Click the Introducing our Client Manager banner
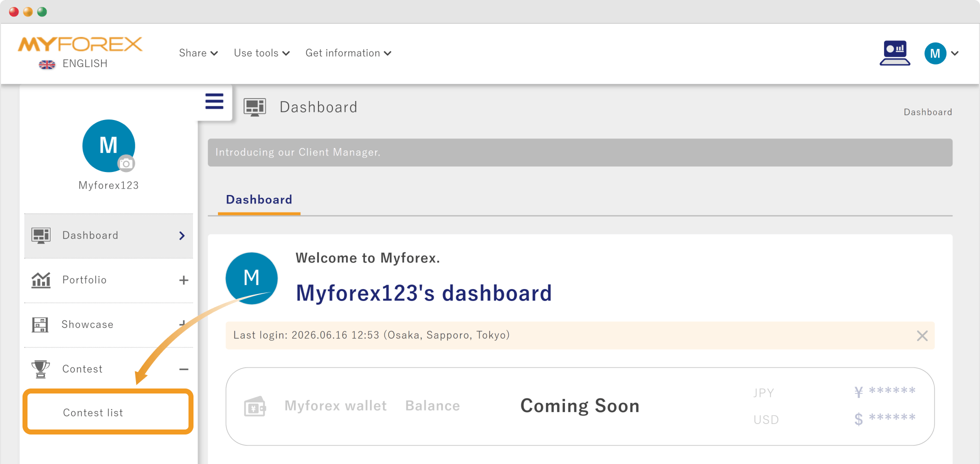980x464 pixels. pyautogui.click(x=580, y=152)
